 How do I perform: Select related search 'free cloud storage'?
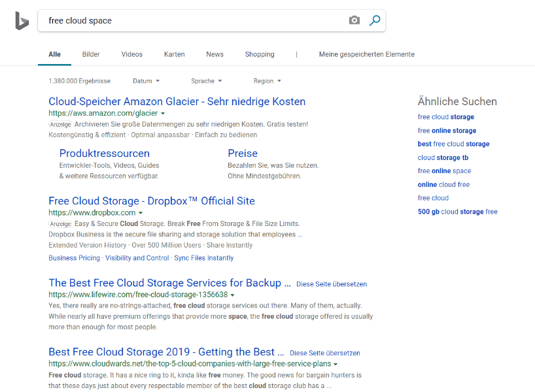[x=445, y=117]
